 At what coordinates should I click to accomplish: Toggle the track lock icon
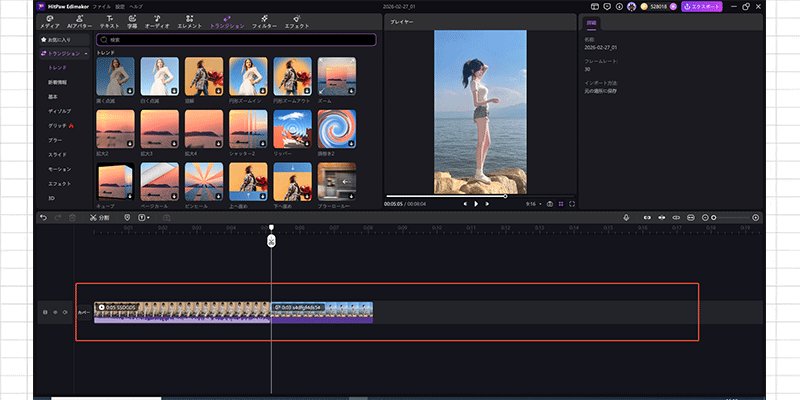(x=45, y=312)
